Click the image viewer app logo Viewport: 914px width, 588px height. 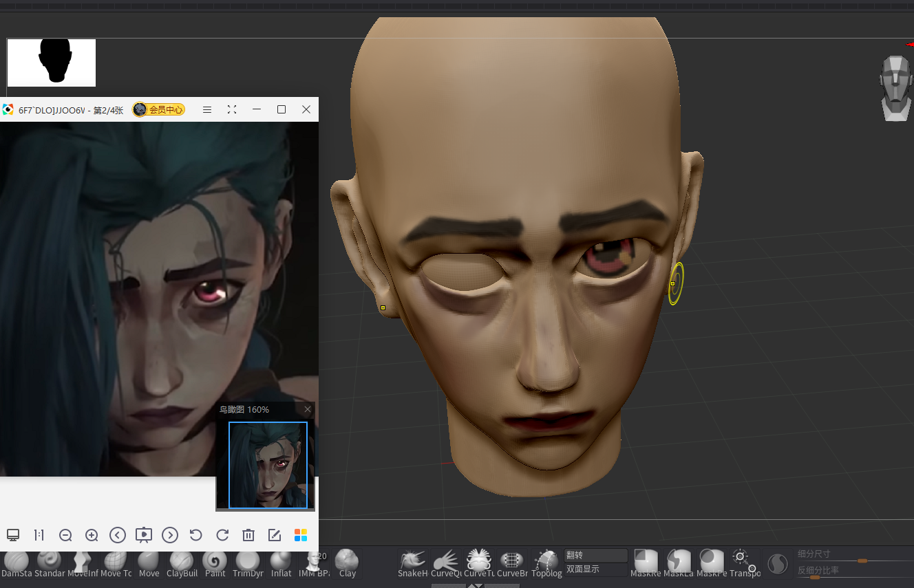click(8, 109)
